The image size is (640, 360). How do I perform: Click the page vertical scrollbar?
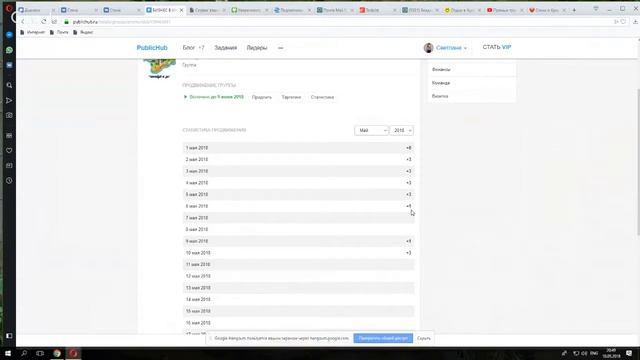click(638, 161)
